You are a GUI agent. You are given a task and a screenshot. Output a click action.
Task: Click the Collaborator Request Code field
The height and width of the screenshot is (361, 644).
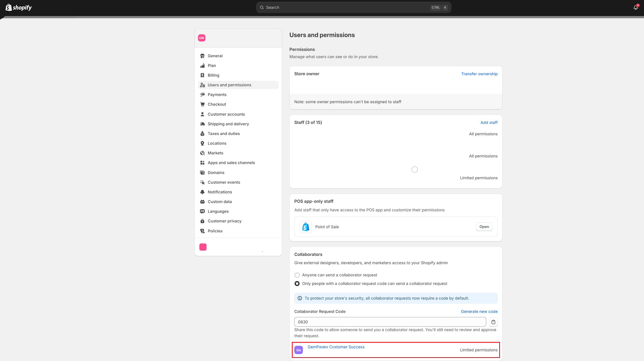390,322
